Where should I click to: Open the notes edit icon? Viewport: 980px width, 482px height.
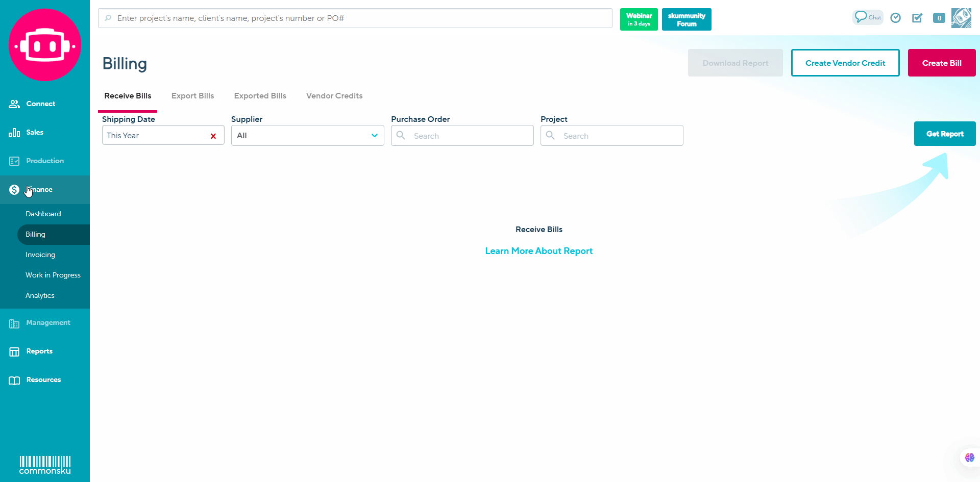pos(917,18)
